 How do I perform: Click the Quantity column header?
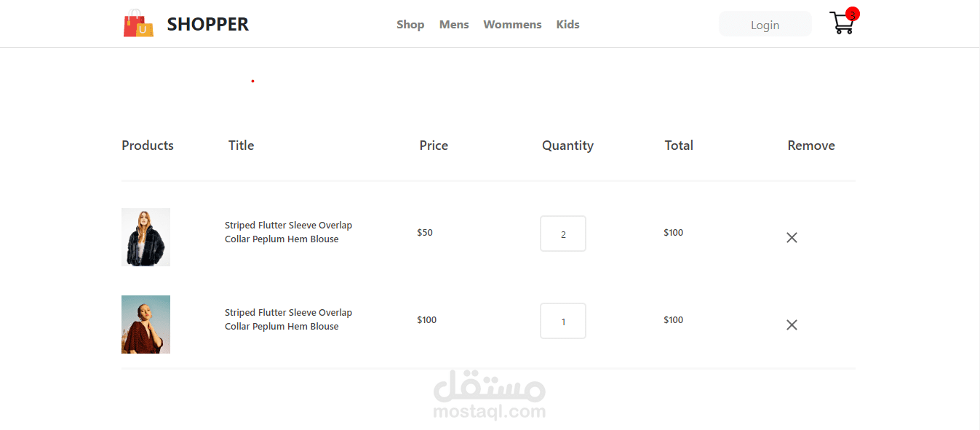coord(567,146)
